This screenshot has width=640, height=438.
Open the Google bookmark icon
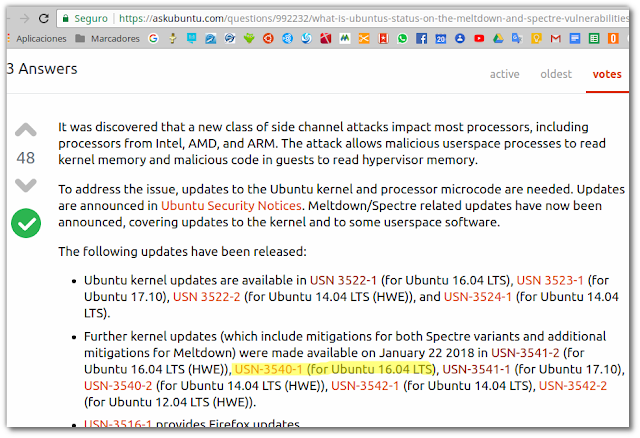(x=153, y=39)
